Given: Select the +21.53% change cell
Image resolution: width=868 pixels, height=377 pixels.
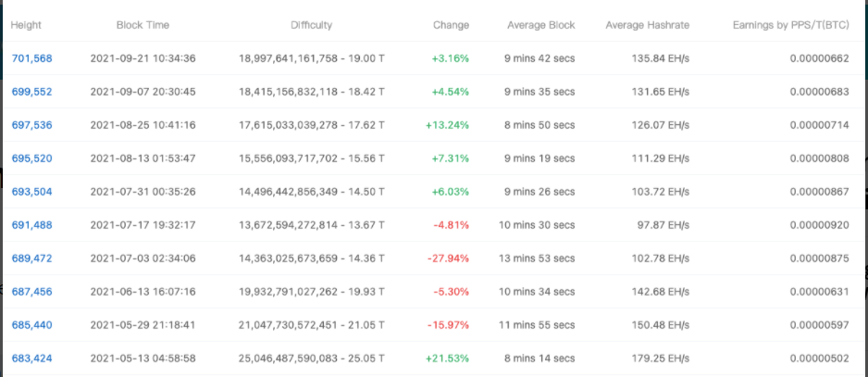Looking at the screenshot, I should pyautogui.click(x=447, y=358).
